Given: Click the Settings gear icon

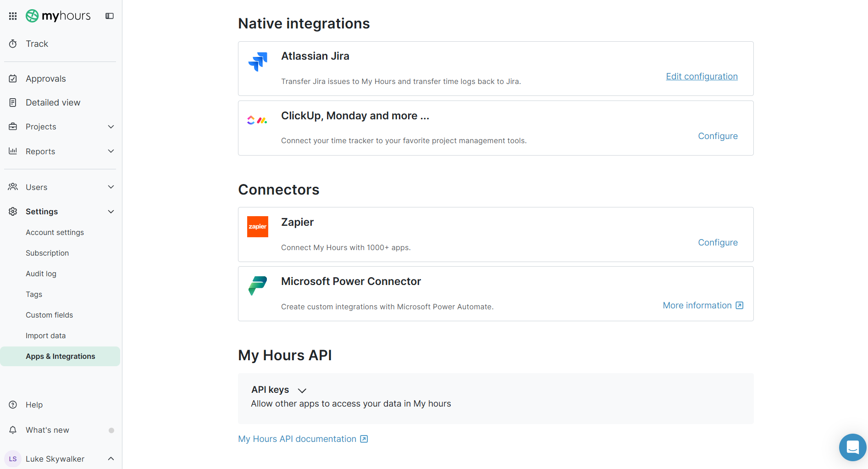Looking at the screenshot, I should (x=13, y=212).
